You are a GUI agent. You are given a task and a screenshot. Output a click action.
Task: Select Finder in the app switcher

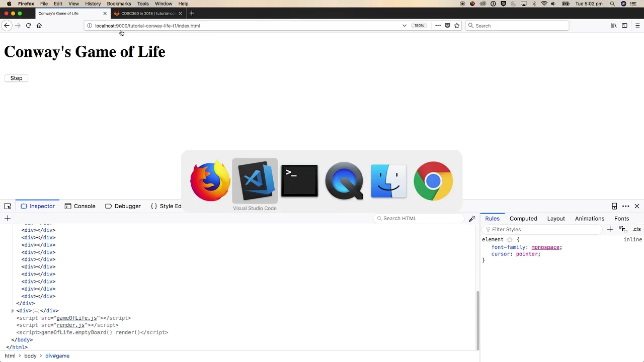pos(388,181)
